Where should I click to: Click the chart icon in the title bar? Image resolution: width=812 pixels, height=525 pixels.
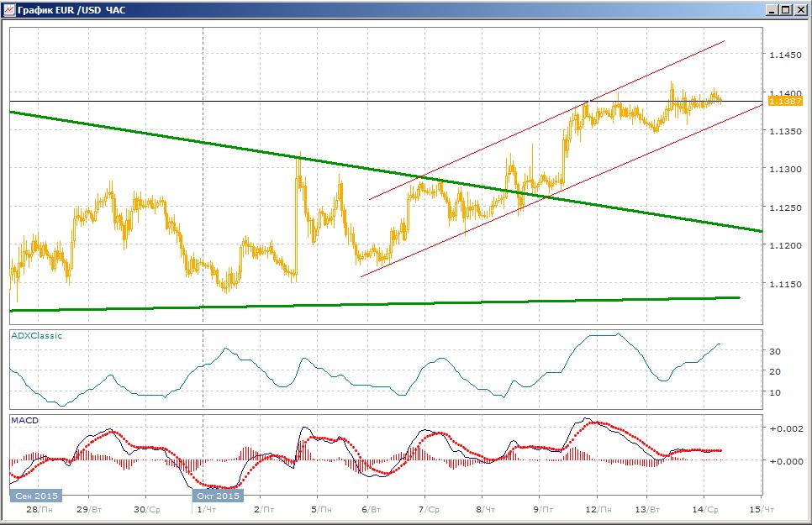8,10
